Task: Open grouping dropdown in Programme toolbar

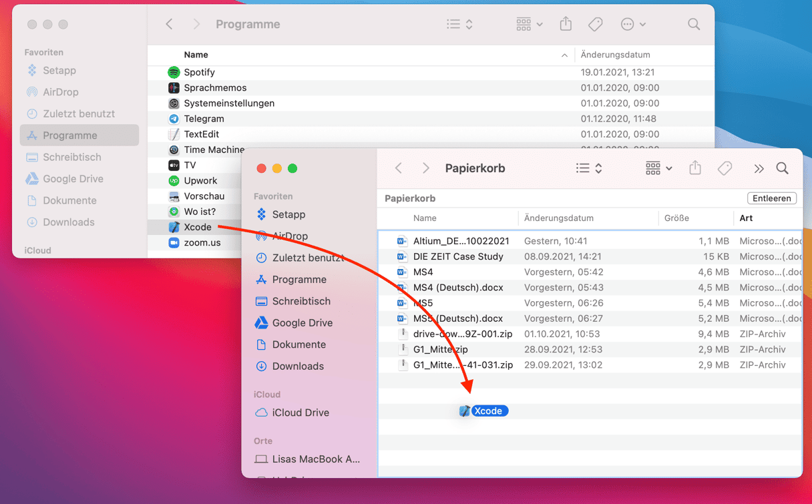Action: pos(529,24)
